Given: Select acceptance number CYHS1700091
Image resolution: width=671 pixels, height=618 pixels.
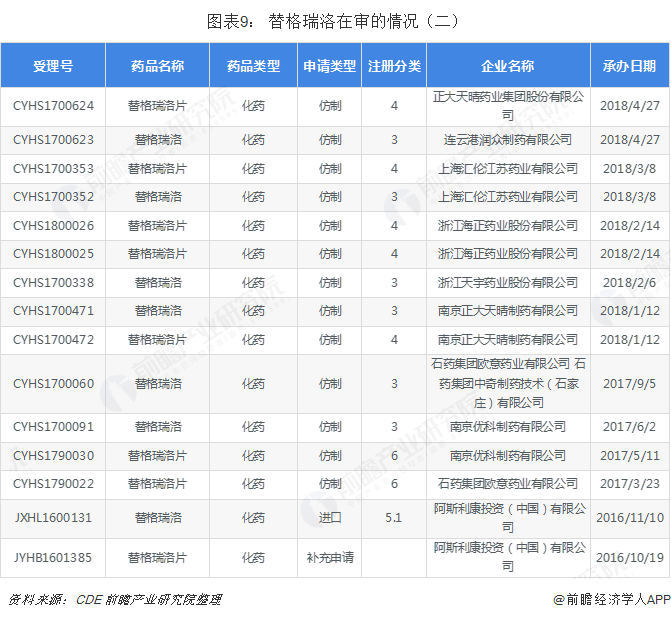Looking at the screenshot, I should click(x=53, y=427).
